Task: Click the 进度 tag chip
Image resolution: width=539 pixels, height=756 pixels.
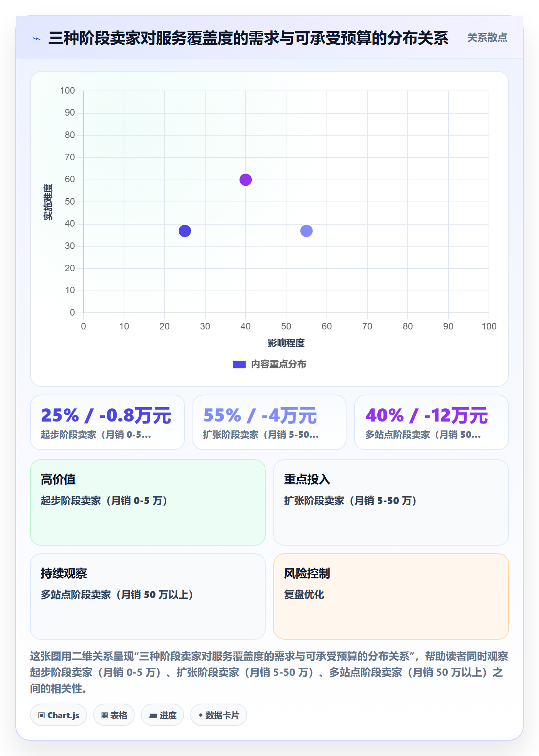Action: (162, 715)
